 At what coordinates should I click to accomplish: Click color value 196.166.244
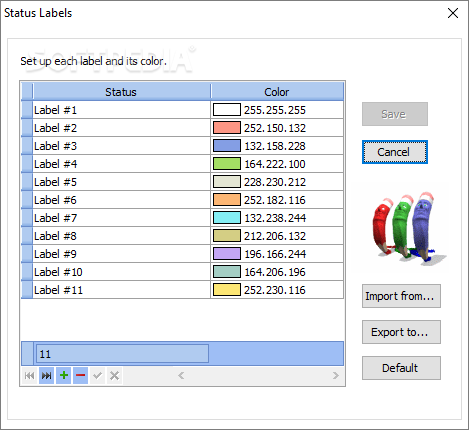pos(275,254)
